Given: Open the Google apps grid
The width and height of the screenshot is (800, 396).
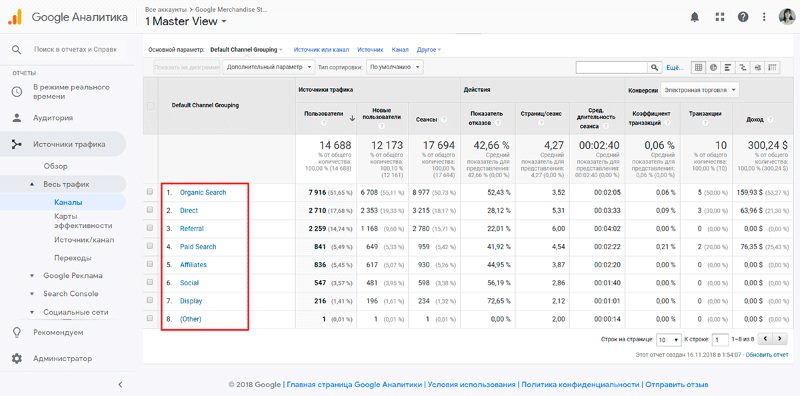Looking at the screenshot, I should click(720, 17).
